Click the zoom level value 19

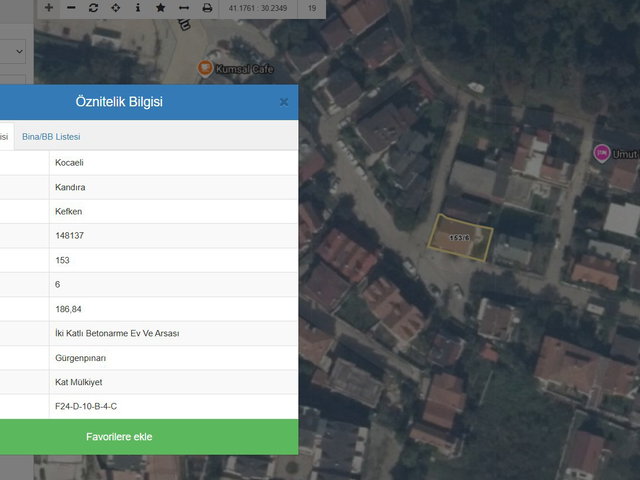point(312,8)
